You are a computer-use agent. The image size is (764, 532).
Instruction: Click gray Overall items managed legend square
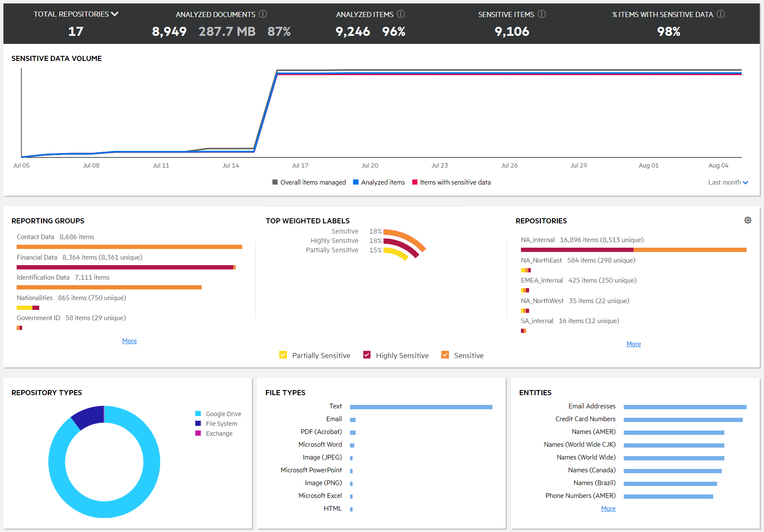coord(275,182)
